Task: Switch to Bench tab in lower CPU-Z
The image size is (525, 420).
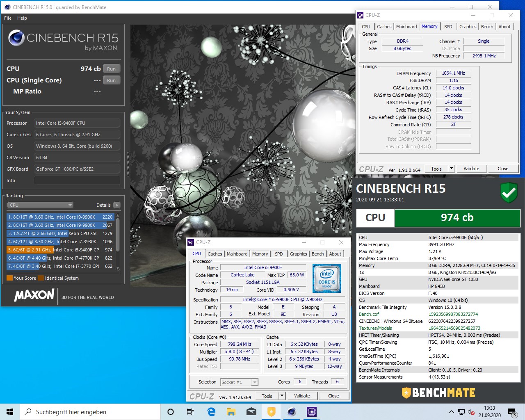Action: coord(317,254)
